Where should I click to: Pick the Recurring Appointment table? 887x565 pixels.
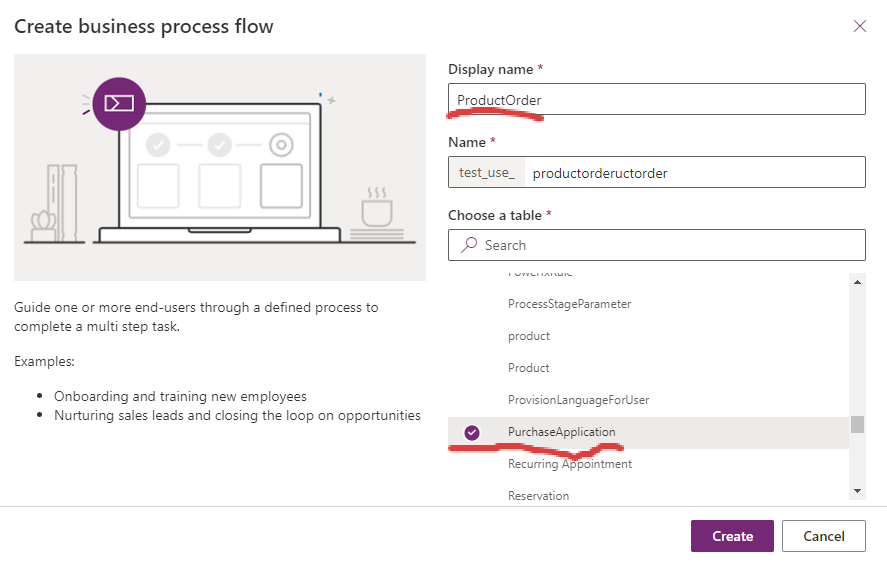[569, 464]
